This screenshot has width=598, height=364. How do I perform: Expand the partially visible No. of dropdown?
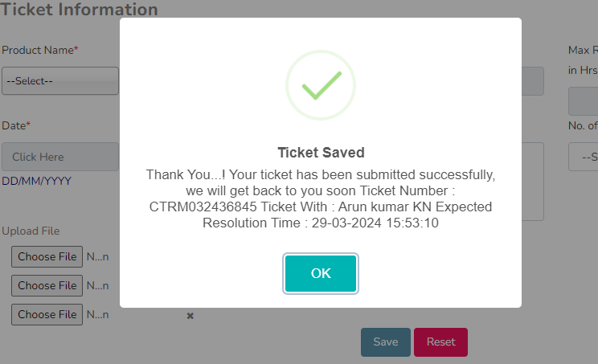point(583,157)
